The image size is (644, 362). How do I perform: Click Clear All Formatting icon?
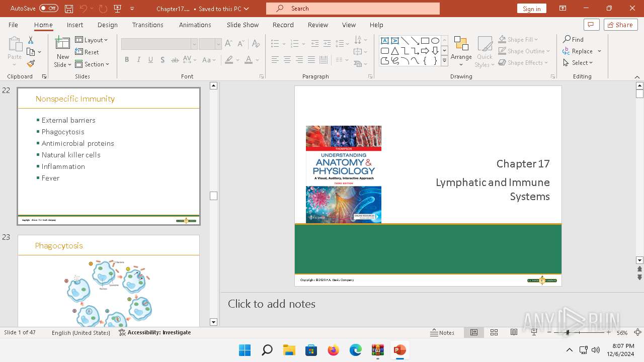pos(256,44)
